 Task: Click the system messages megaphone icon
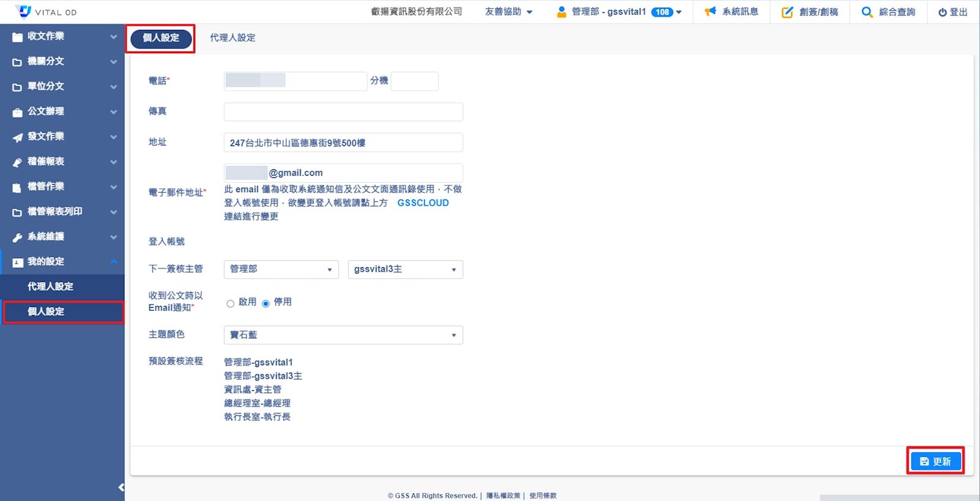pos(710,12)
